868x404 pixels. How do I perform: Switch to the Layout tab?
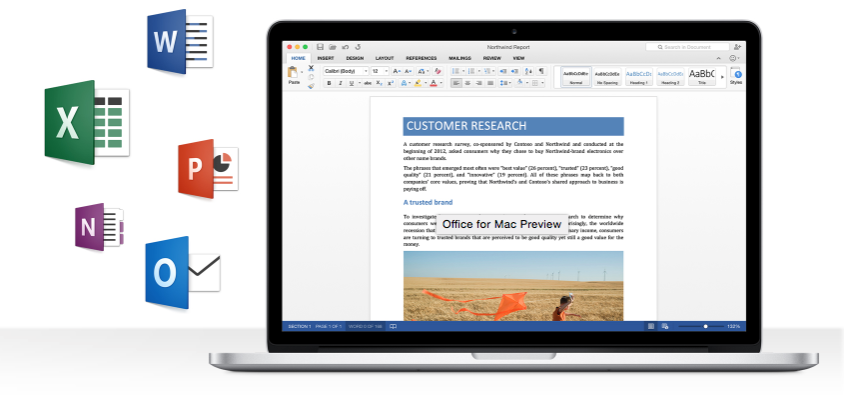(x=385, y=58)
